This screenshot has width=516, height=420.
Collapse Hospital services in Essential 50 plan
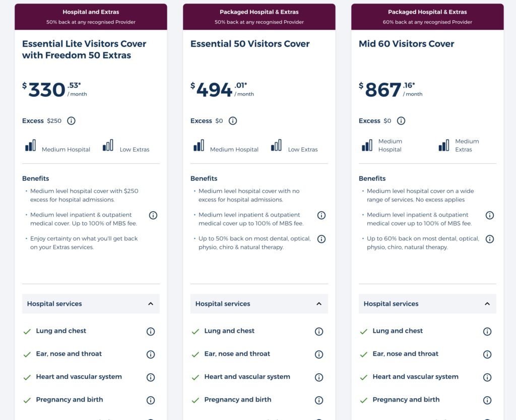coord(318,304)
